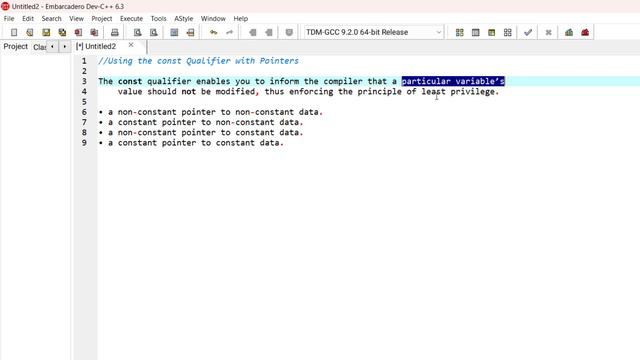The width and height of the screenshot is (640, 360).
Task: Click line number 1 in the gutter
Action: coord(84,61)
